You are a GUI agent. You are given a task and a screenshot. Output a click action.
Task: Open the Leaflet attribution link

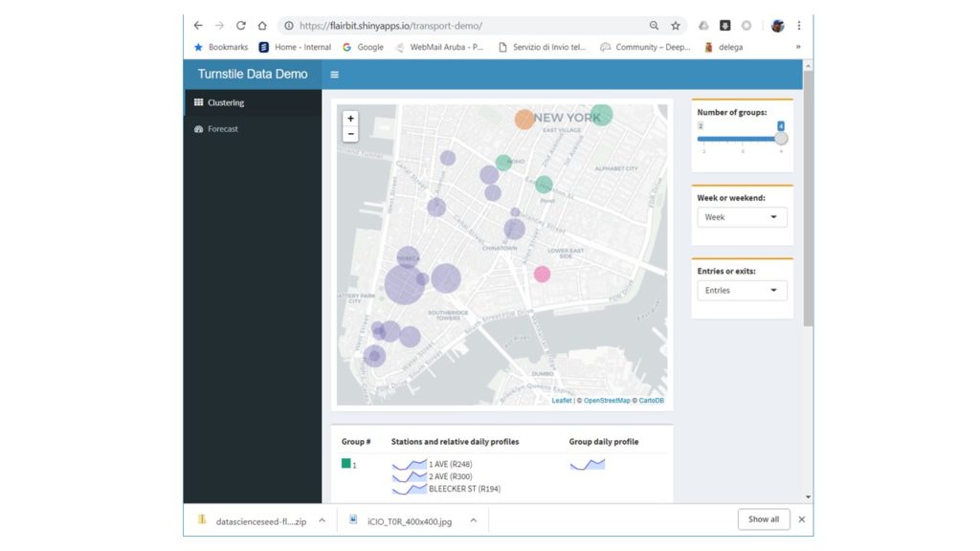click(561, 401)
